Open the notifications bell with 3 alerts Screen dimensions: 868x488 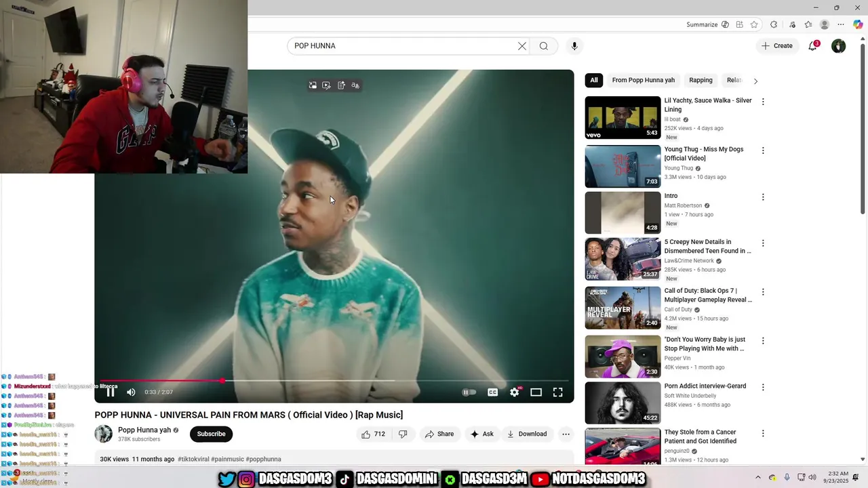pyautogui.click(x=812, y=46)
